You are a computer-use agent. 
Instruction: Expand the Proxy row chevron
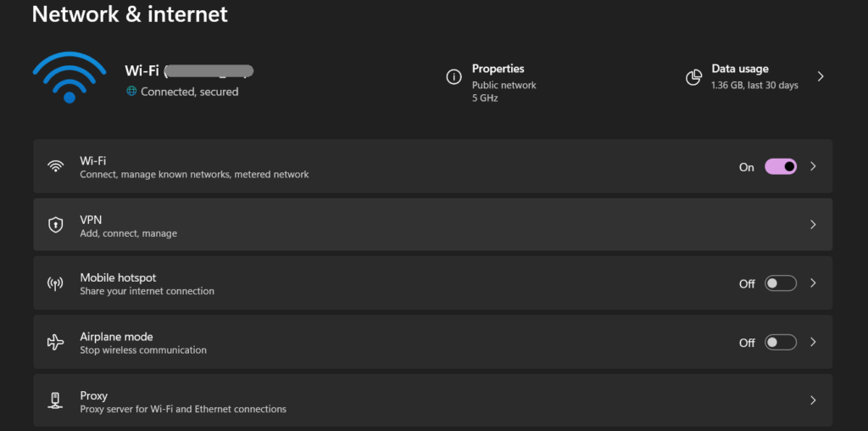coord(813,400)
